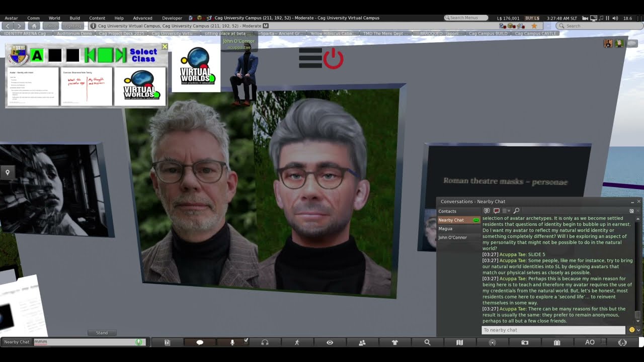This screenshot has height=362, width=644.
Task: Click the red power icon on the board
Action: [333, 59]
